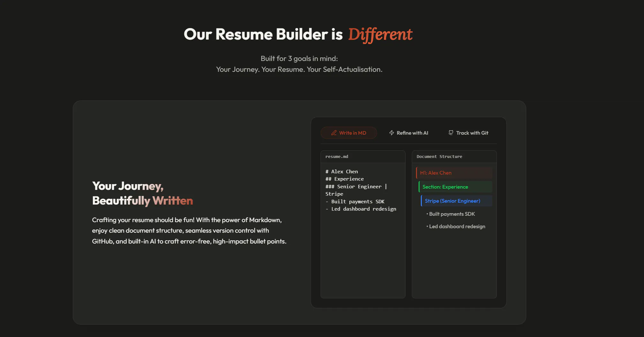Click 'Your Journey. Your Resume. Your Self-Actualisation.' text
This screenshot has width=644, height=337.
pos(299,70)
